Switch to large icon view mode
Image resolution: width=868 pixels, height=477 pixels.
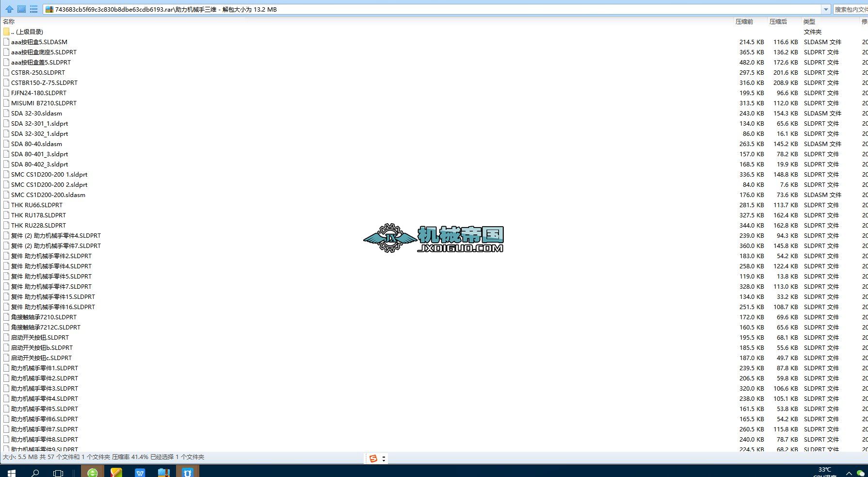(21, 9)
